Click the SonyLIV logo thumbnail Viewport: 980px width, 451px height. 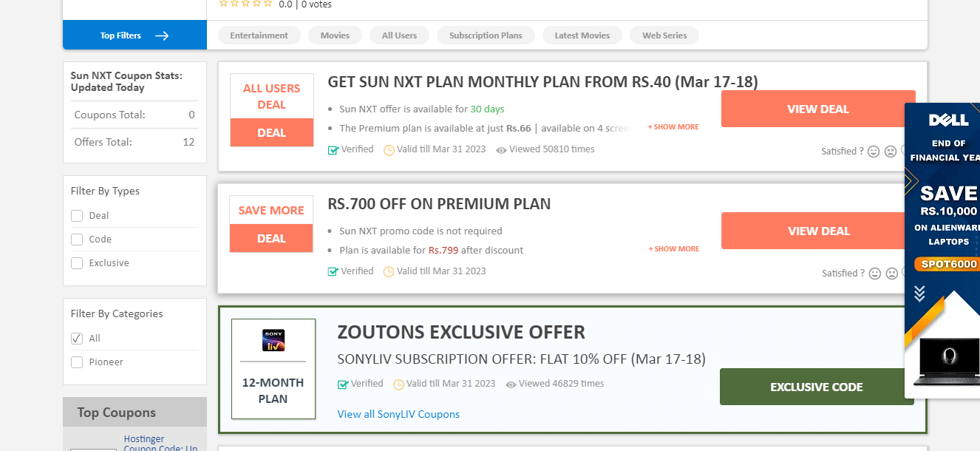pyautogui.click(x=273, y=340)
